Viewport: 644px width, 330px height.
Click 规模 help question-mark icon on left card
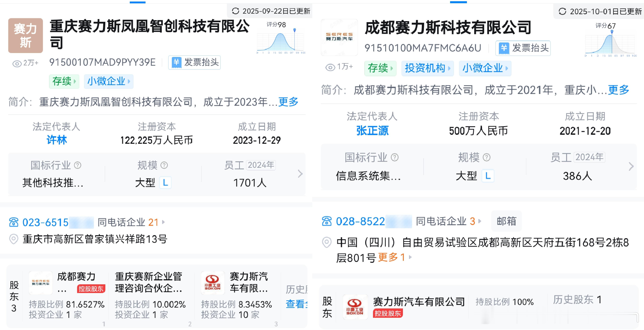tap(164, 165)
